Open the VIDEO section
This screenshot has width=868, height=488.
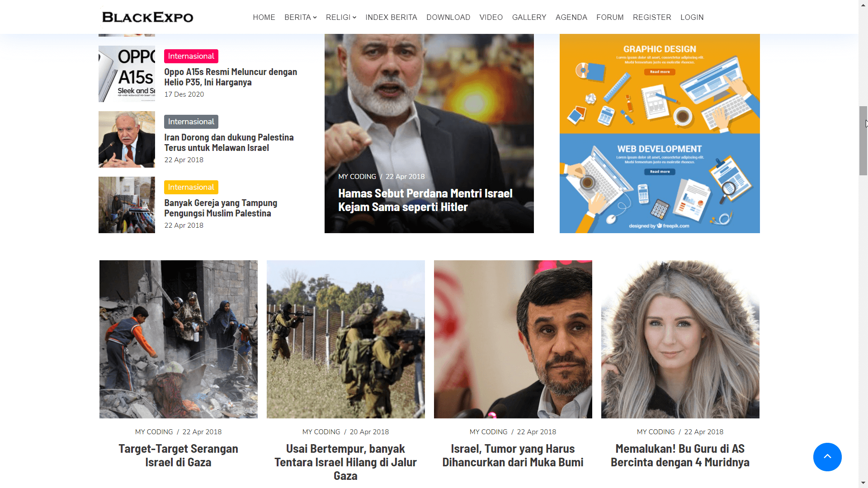491,17
